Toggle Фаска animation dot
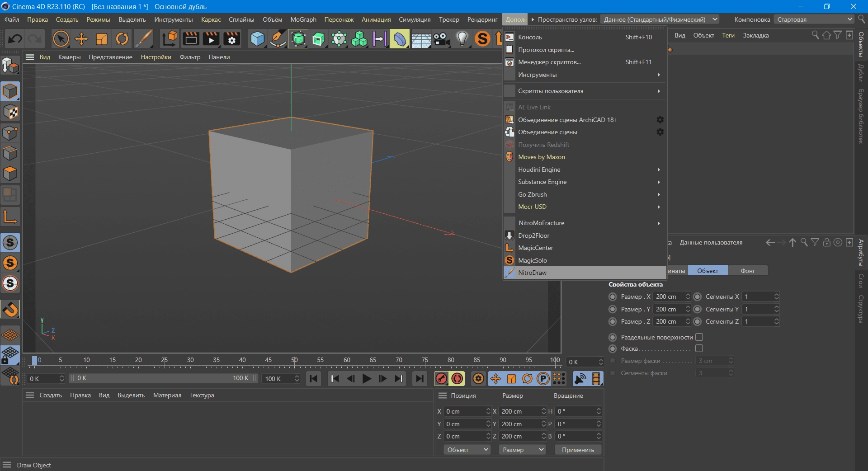868x471 pixels. coord(613,349)
